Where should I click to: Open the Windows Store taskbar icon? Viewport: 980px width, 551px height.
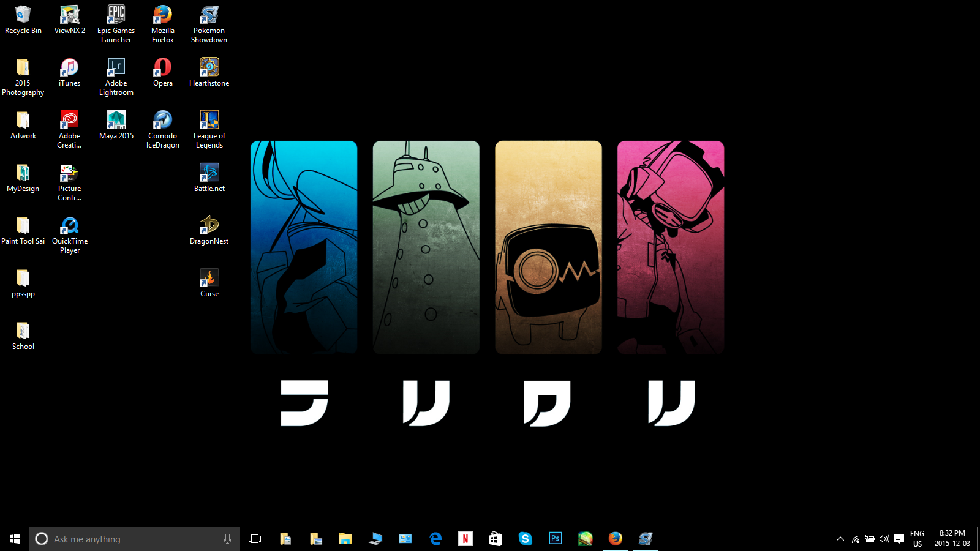[x=495, y=539]
